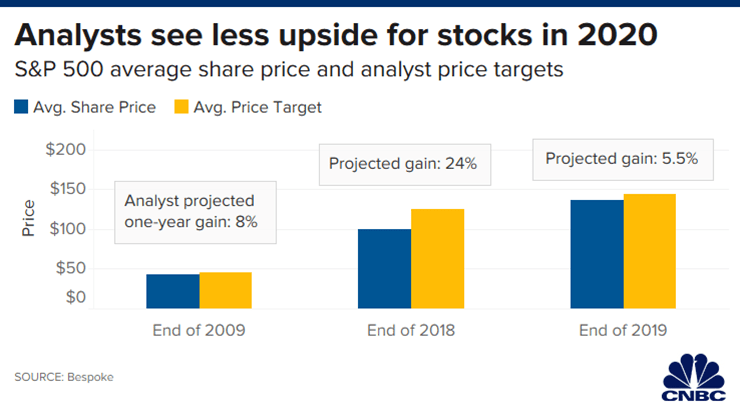Click the CNBC peacock logo
This screenshot has width=740, height=416.
[692, 378]
